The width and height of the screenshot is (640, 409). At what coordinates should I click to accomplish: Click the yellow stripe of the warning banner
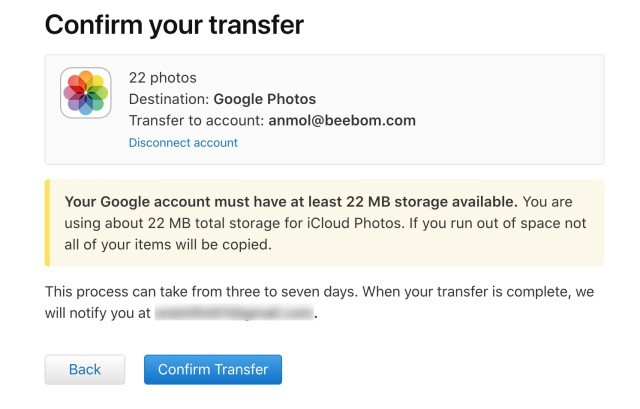point(47,223)
